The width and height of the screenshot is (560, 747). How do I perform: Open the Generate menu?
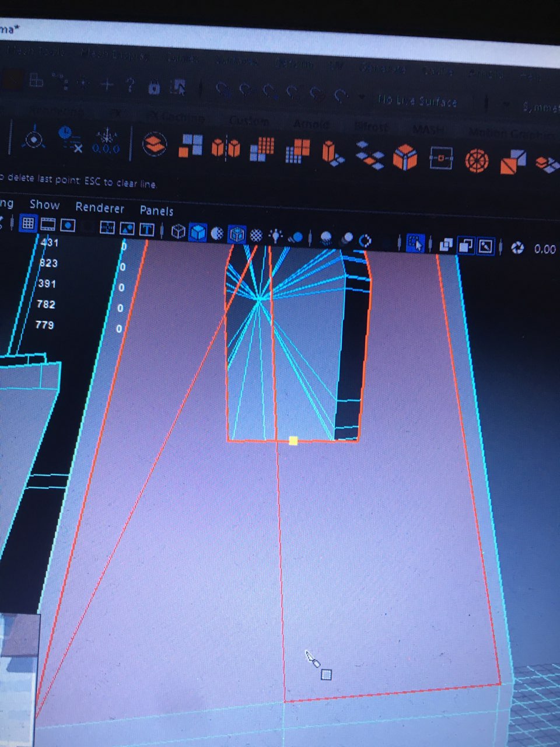tap(383, 68)
